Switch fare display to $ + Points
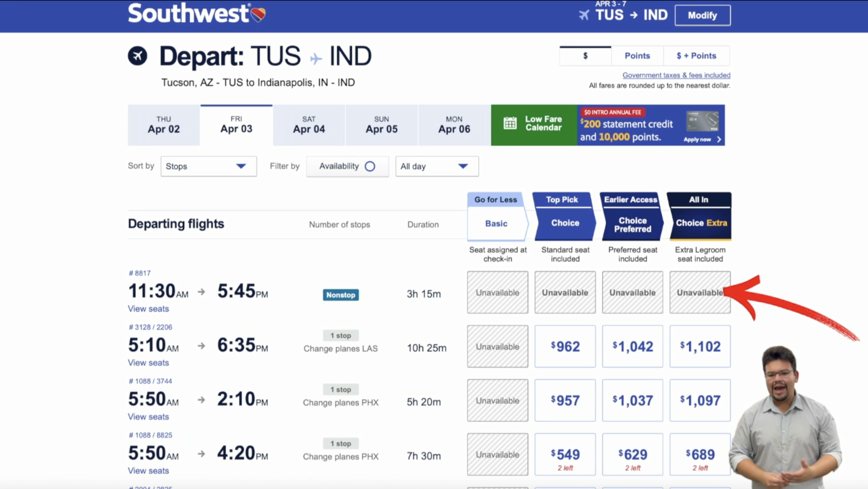The image size is (868, 489). [696, 56]
